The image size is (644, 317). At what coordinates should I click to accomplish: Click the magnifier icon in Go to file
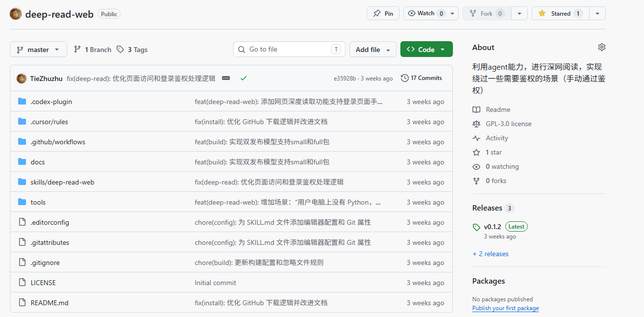point(242,49)
